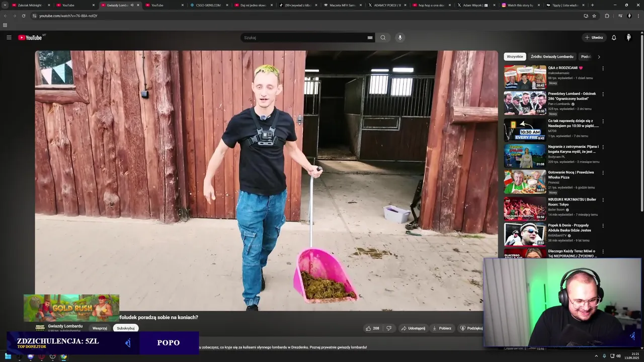Open Nagranie z zatrzymania video title
Viewport: 644px width, 362px height.
pos(572,149)
